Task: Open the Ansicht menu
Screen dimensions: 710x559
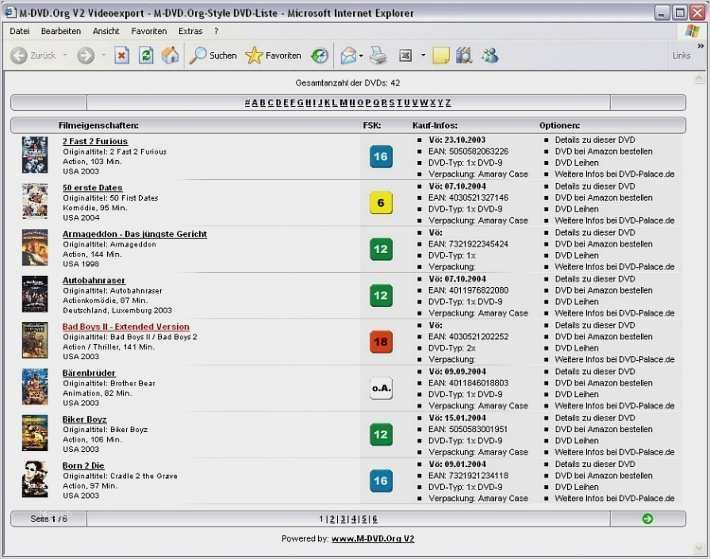Action: (106, 31)
